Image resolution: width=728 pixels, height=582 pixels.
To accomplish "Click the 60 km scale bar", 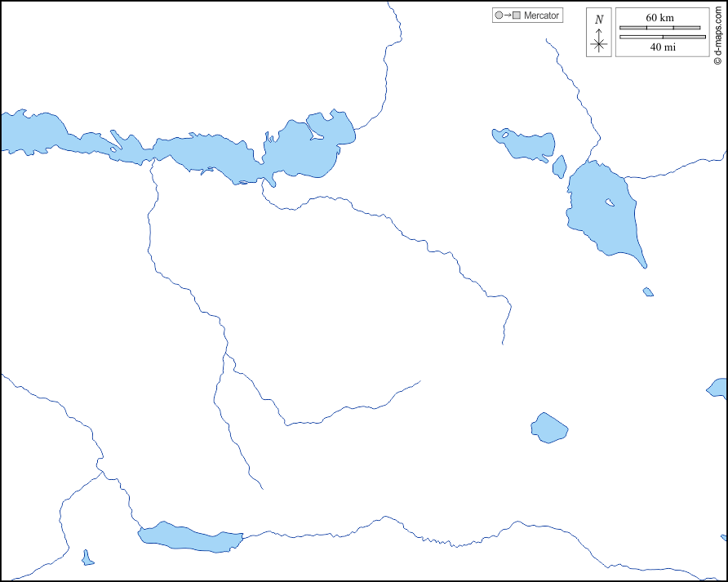I will tap(660, 28).
